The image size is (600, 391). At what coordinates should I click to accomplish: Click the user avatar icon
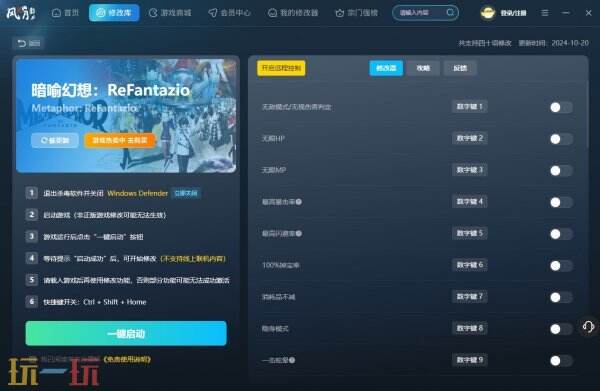[x=488, y=13]
